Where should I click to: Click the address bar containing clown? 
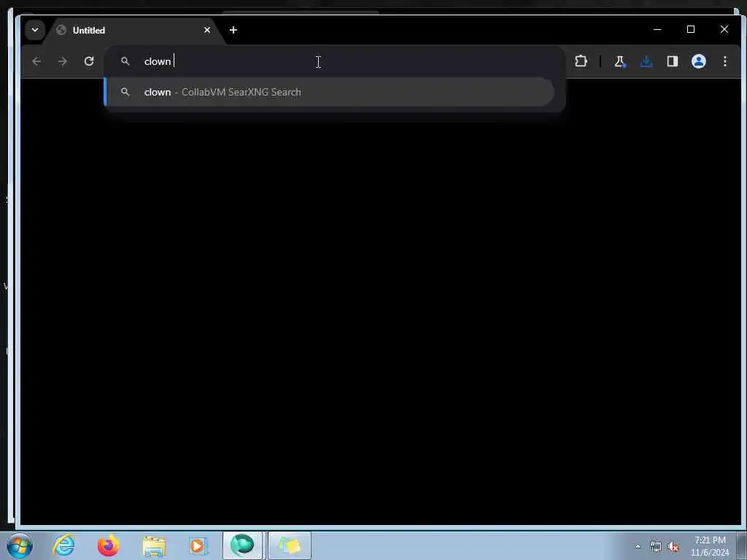335,61
